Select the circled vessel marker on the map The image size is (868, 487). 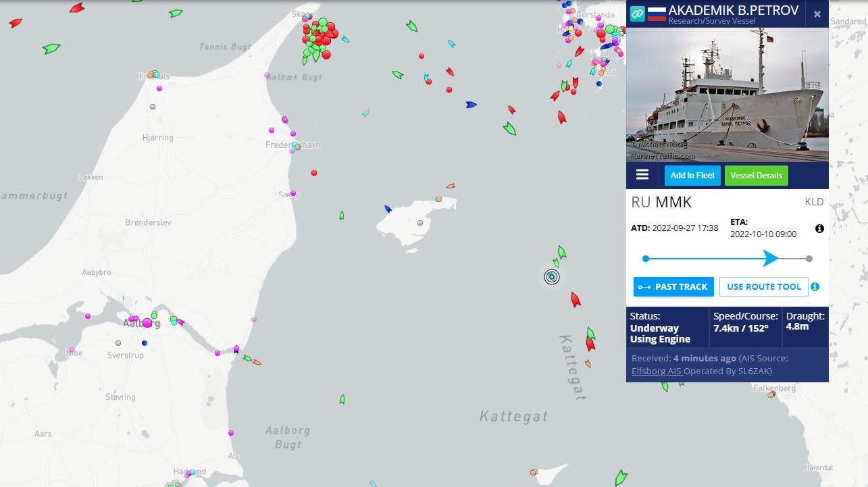pyautogui.click(x=552, y=276)
